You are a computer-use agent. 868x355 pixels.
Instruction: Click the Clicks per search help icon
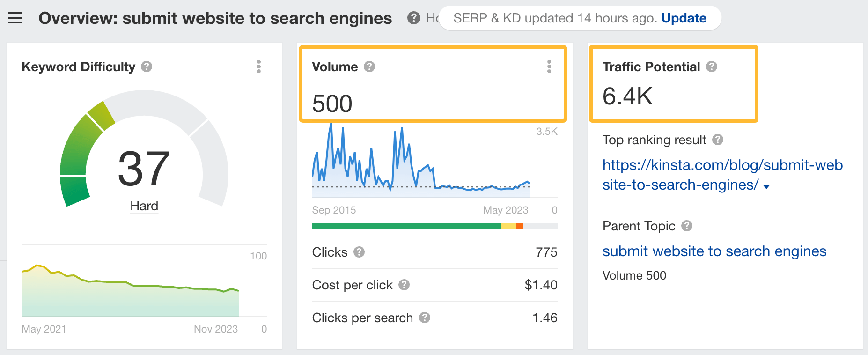point(425,318)
